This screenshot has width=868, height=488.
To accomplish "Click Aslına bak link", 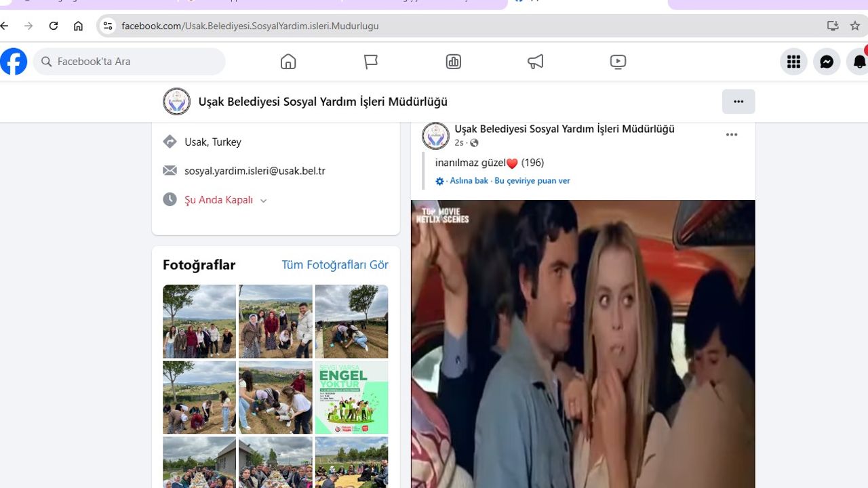I will 469,181.
